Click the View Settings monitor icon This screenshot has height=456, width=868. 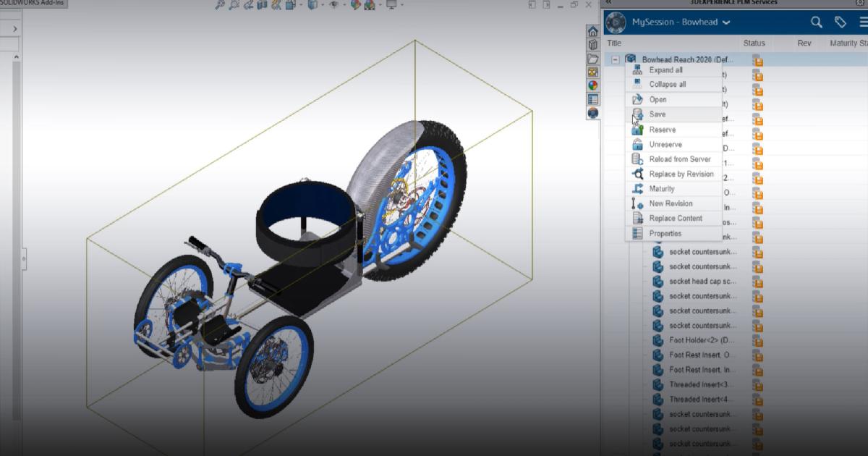tap(392, 4)
